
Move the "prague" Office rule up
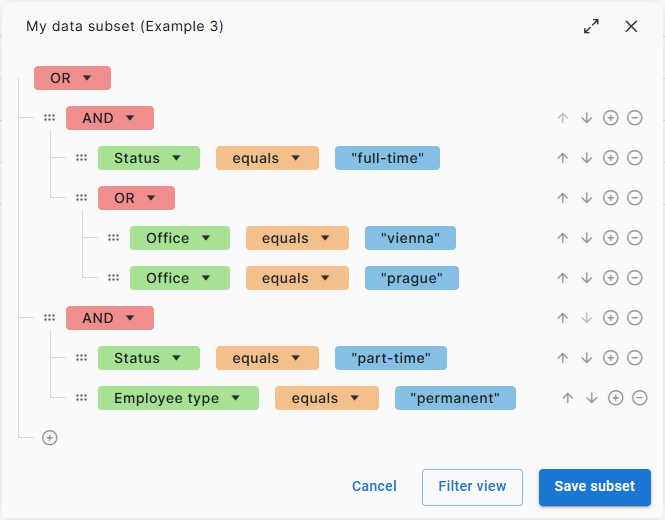click(x=562, y=278)
